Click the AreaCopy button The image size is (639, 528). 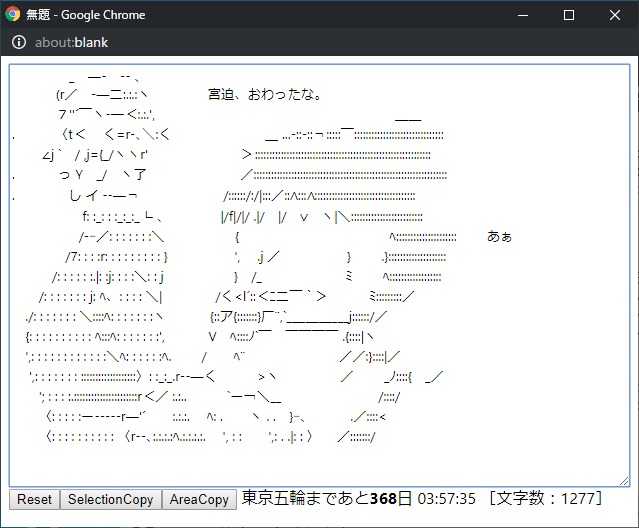199,500
